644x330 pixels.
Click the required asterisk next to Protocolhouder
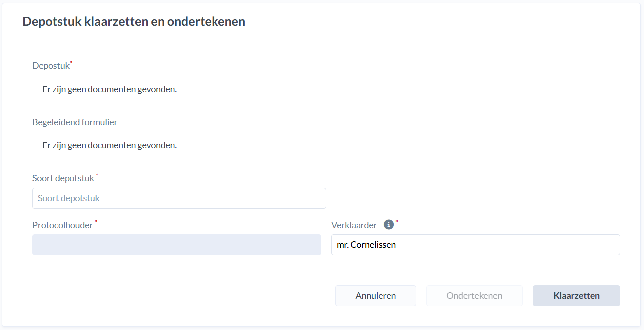96,222
